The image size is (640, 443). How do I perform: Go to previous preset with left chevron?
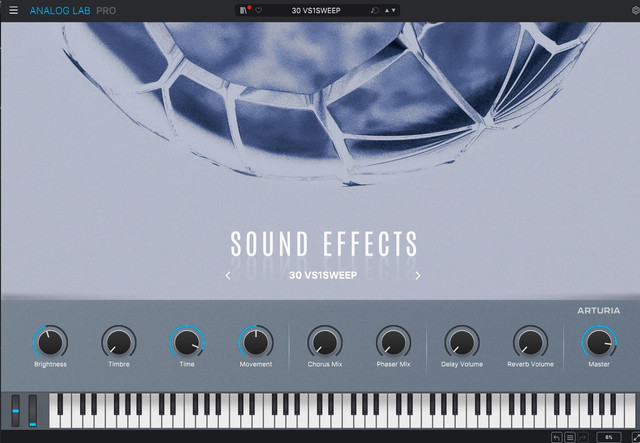(x=228, y=276)
